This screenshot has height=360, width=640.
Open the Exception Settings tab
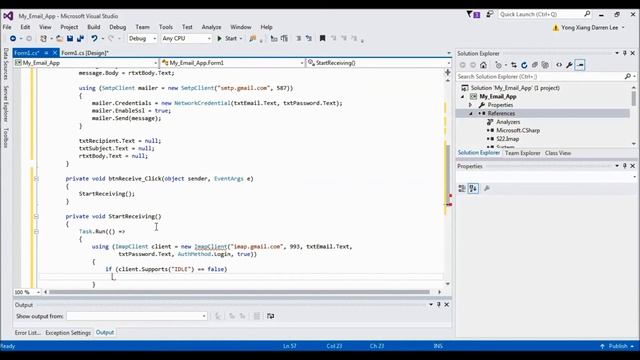68,333
